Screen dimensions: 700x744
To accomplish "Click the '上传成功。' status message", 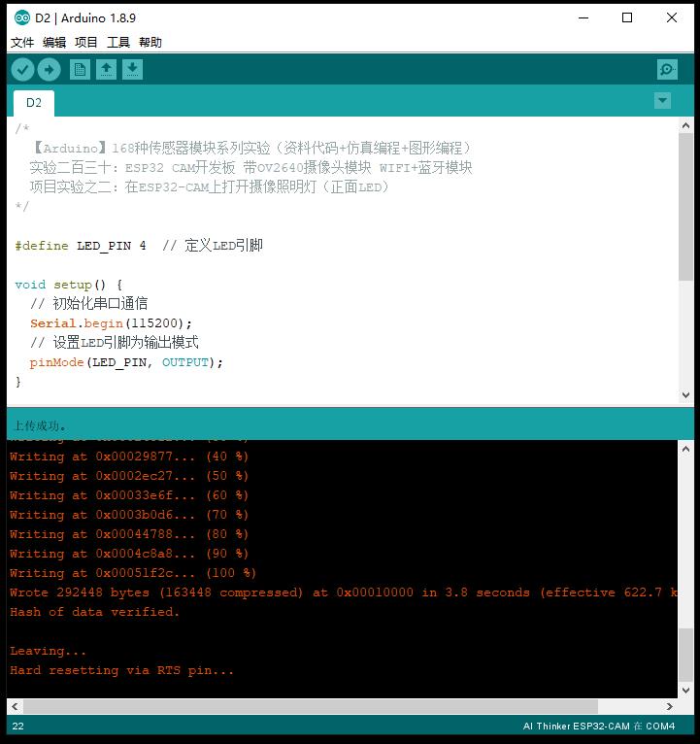I will 40,425.
